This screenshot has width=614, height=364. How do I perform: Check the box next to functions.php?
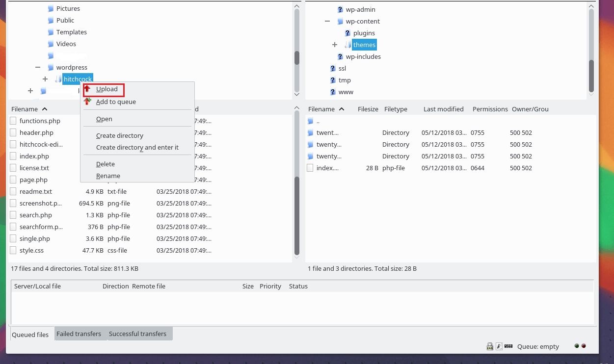[x=12, y=121]
